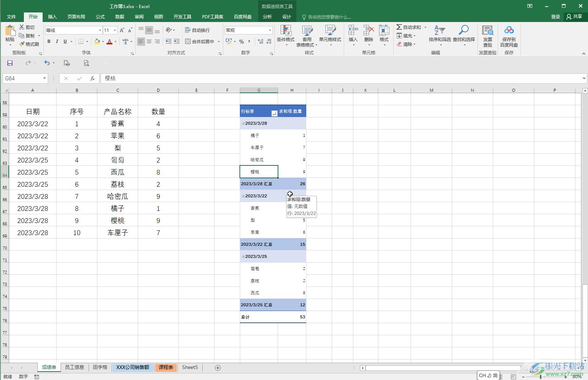Open the Insert 插入 ribbon tab
The width and height of the screenshot is (588, 380).
pyautogui.click(x=53, y=17)
